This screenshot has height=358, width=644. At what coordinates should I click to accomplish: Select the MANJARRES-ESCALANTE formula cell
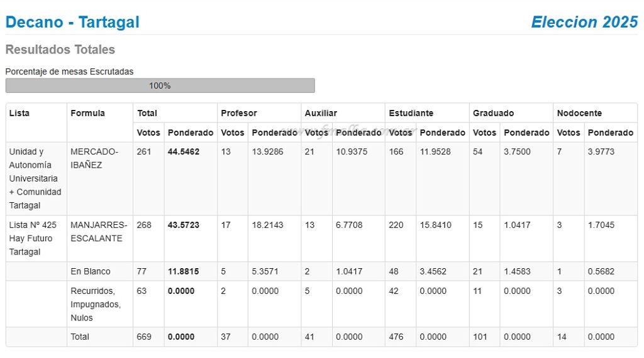click(x=99, y=232)
